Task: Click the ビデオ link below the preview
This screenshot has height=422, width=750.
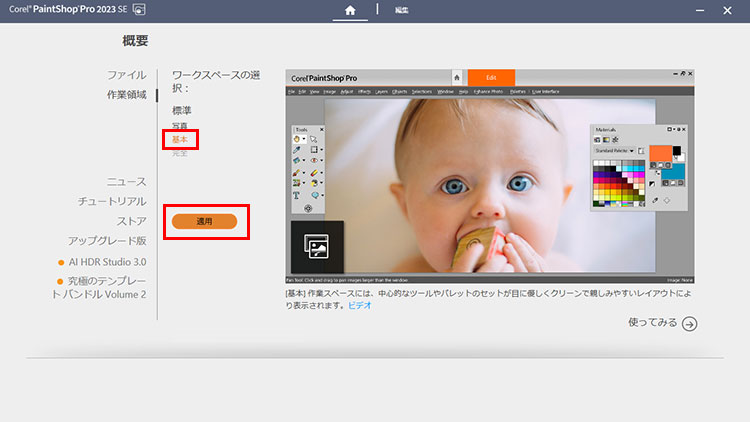Action: (359, 305)
